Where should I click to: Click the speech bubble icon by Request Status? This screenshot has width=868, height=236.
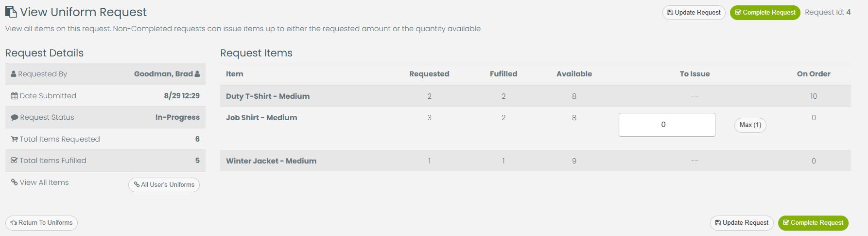pyautogui.click(x=15, y=117)
